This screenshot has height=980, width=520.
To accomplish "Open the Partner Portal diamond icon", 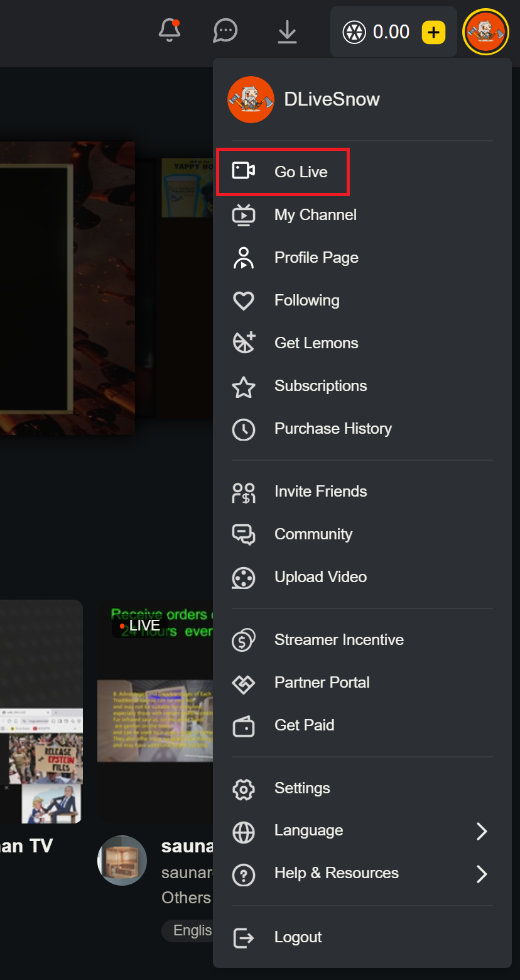I will (244, 682).
